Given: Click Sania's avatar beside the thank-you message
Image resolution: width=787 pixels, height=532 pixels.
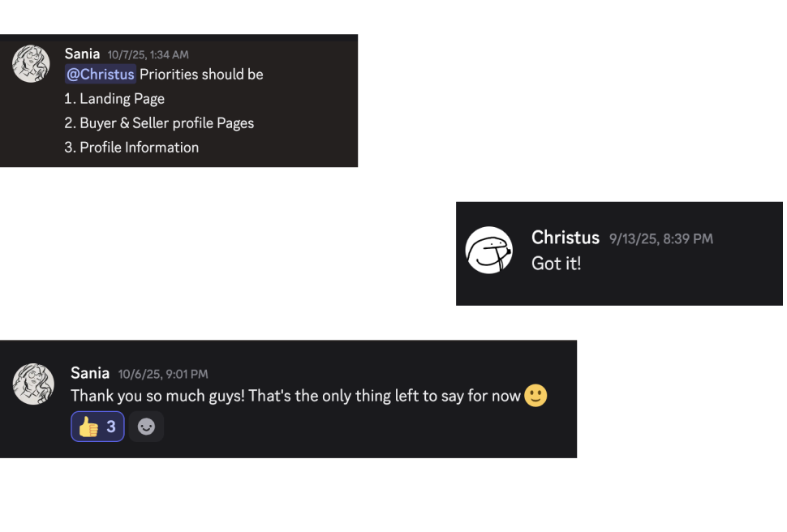Looking at the screenshot, I should (x=33, y=384).
